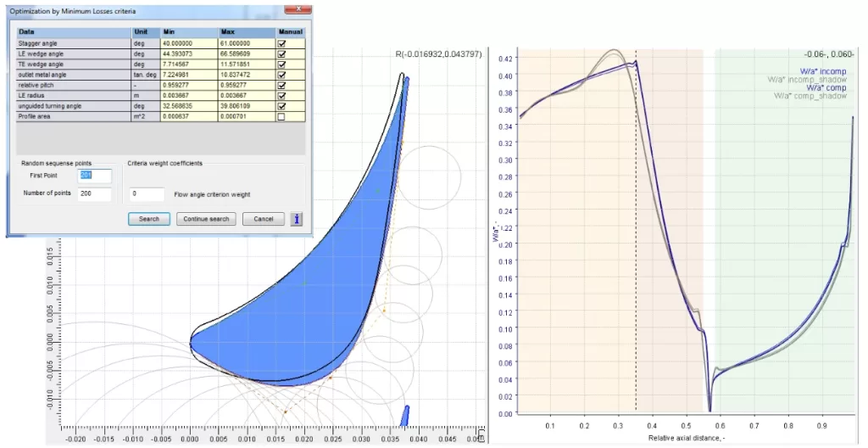
Task: Toggle Manual checkbox for LE wedge angle
Action: point(281,53)
